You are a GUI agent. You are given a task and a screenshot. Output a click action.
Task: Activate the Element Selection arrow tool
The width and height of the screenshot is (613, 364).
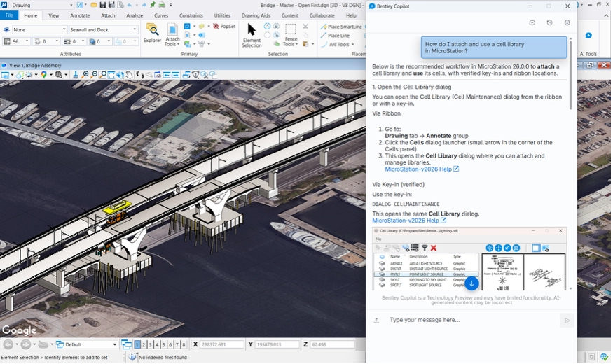pos(252,35)
